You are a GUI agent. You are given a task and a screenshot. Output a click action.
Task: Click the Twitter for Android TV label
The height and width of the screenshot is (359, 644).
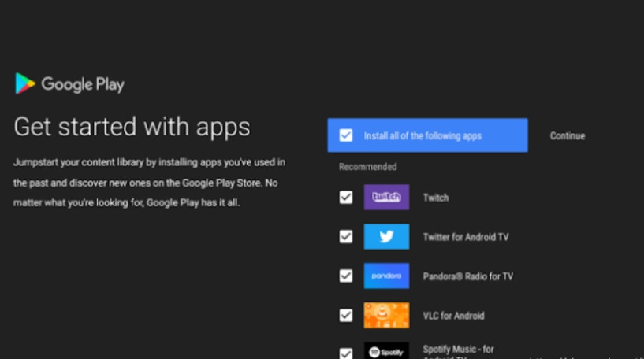coord(466,237)
